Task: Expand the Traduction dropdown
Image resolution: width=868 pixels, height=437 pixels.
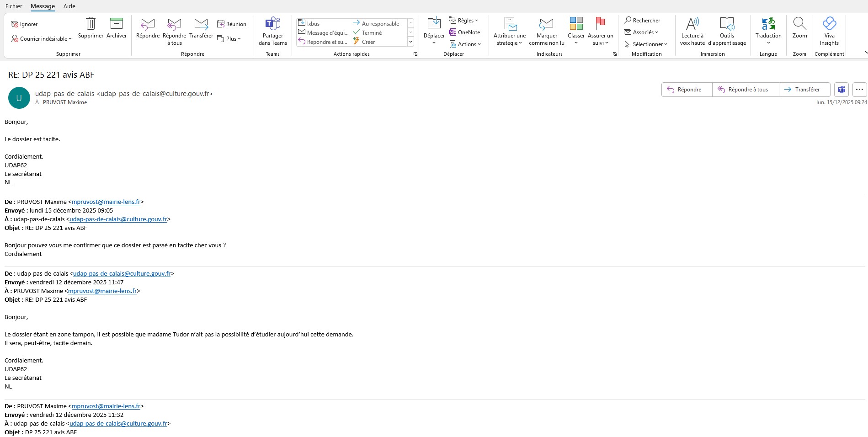Action: (x=768, y=43)
